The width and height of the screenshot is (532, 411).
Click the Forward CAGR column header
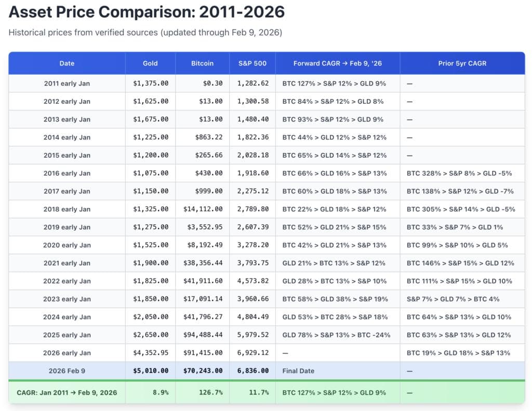tap(337, 63)
